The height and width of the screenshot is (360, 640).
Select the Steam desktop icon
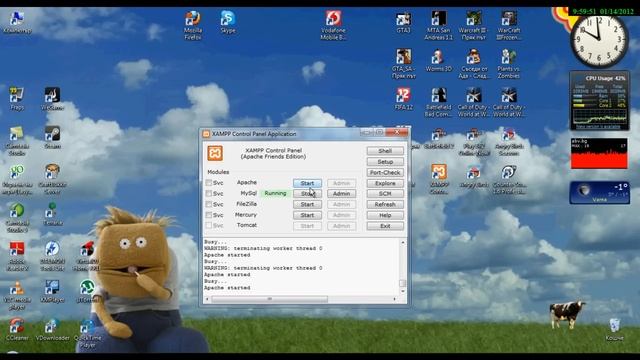point(52,137)
